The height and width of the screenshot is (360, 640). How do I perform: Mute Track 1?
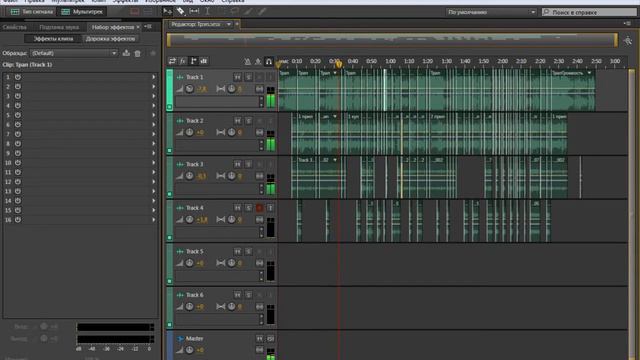tap(238, 77)
